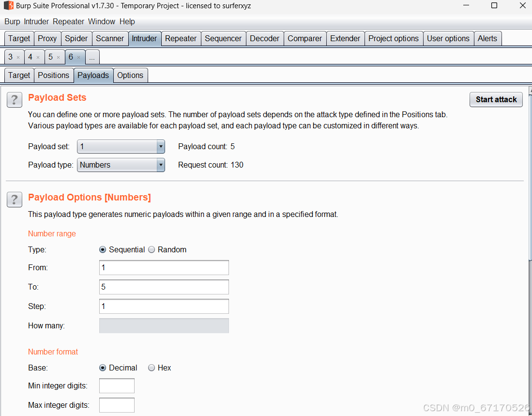This screenshot has width=532, height=416.
Task: Switch to the Comparer tab
Action: pyautogui.click(x=304, y=38)
